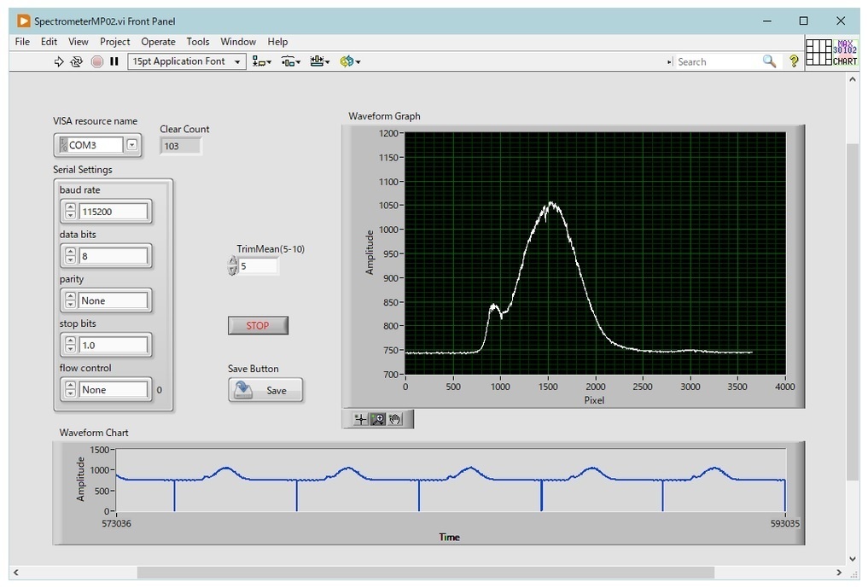Open the Window menu
868x588 pixels.
click(x=238, y=42)
